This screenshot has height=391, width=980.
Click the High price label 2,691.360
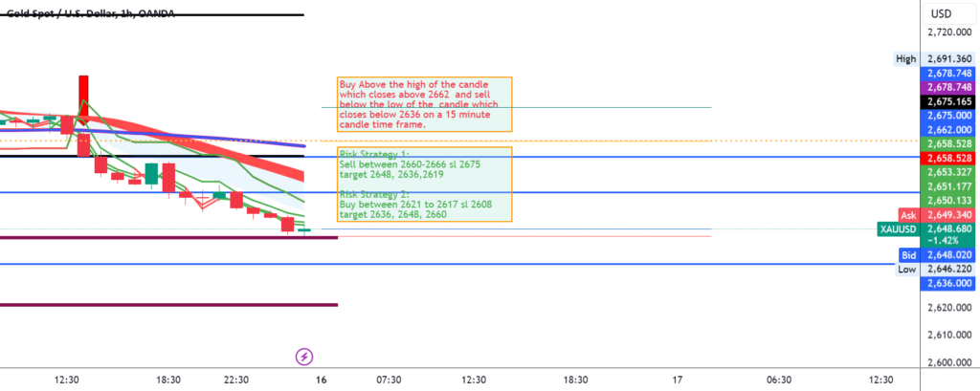pos(945,58)
